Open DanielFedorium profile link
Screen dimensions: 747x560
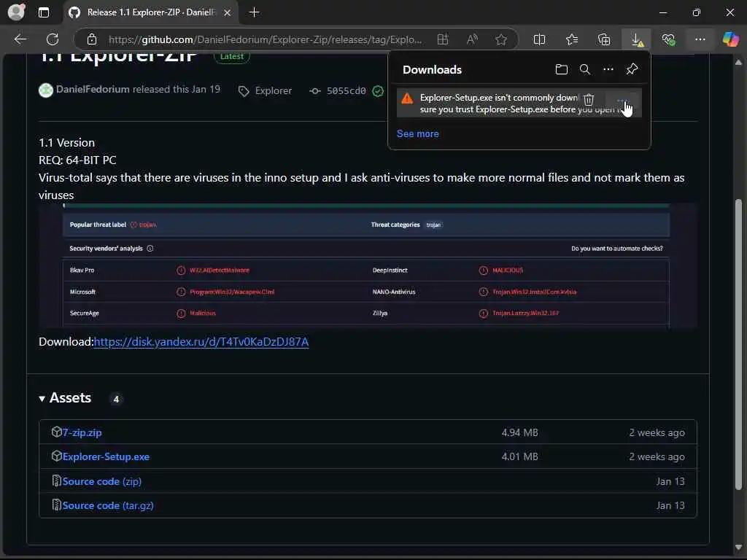coord(93,90)
